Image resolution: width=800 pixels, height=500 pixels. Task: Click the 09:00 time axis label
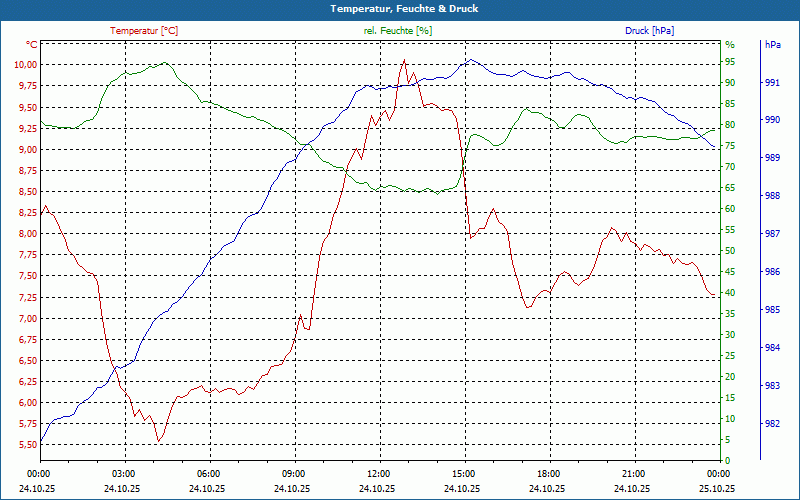295,473
